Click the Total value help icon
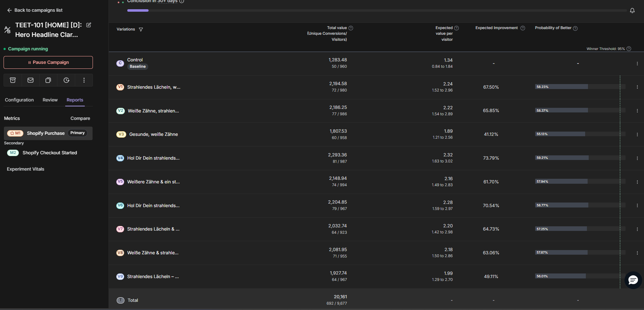Viewport: 644px width, 310px height. 351,28
